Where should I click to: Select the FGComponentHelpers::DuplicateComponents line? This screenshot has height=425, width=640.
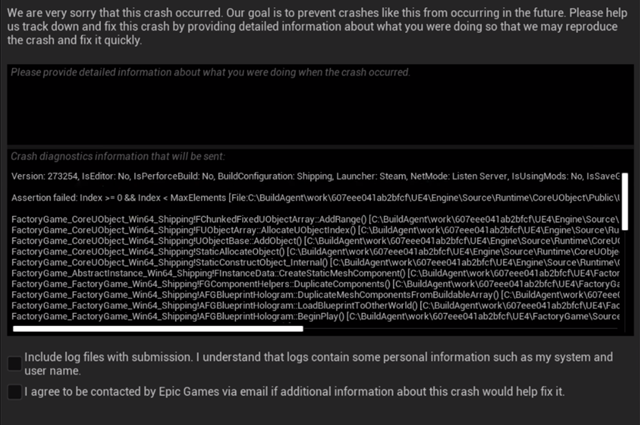[x=316, y=284]
